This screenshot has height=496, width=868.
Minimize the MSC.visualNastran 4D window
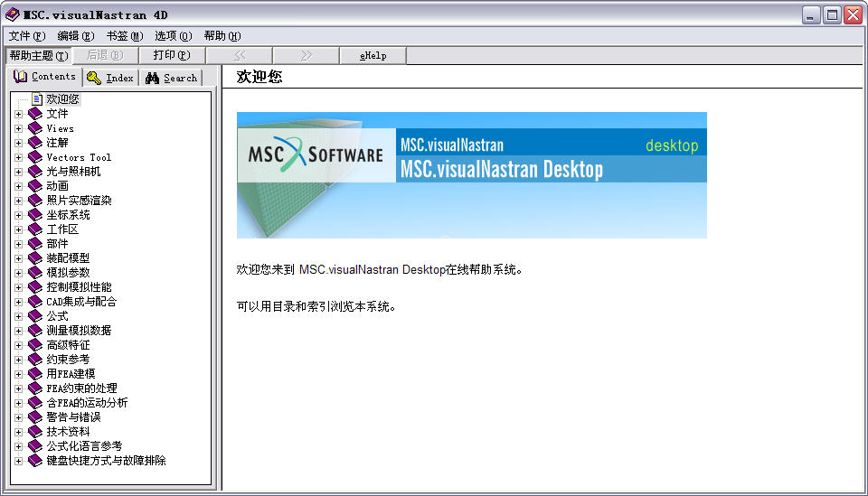[x=811, y=15]
